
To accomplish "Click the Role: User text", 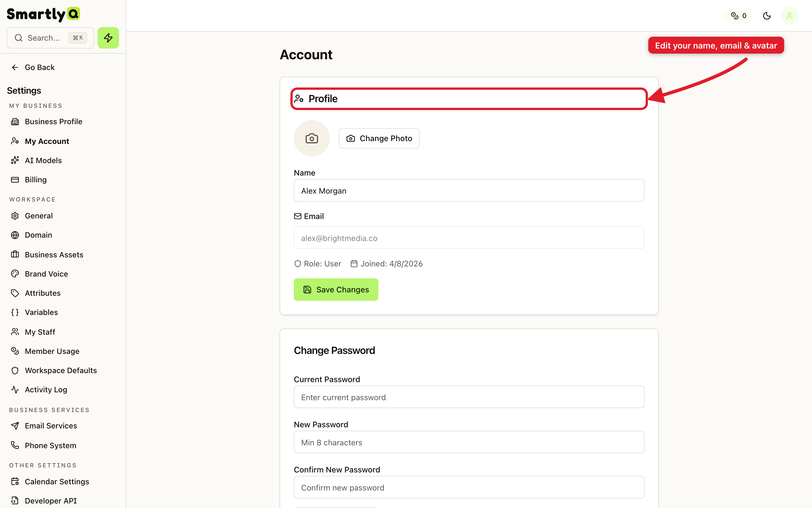I will 322,264.
